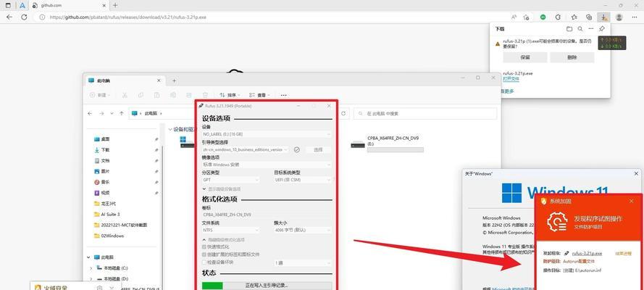Open 查看 view menu in Explorer
644x290 pixels.
259,95
